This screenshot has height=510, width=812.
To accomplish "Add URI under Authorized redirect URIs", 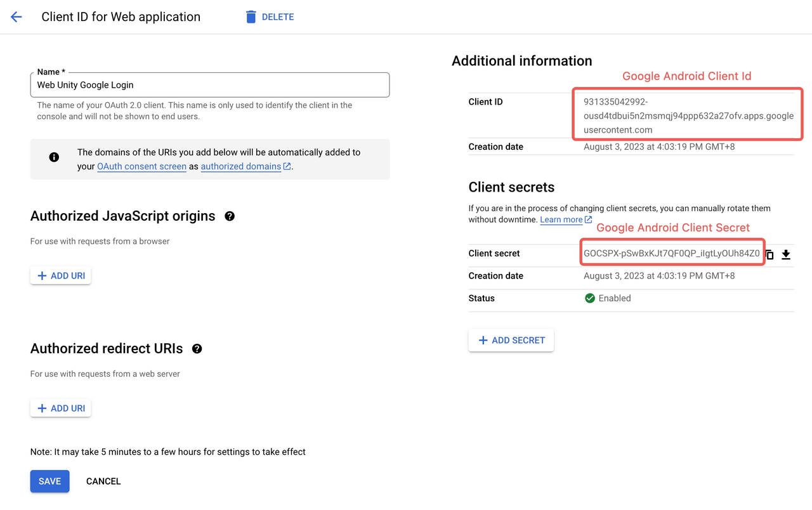I will tap(61, 409).
